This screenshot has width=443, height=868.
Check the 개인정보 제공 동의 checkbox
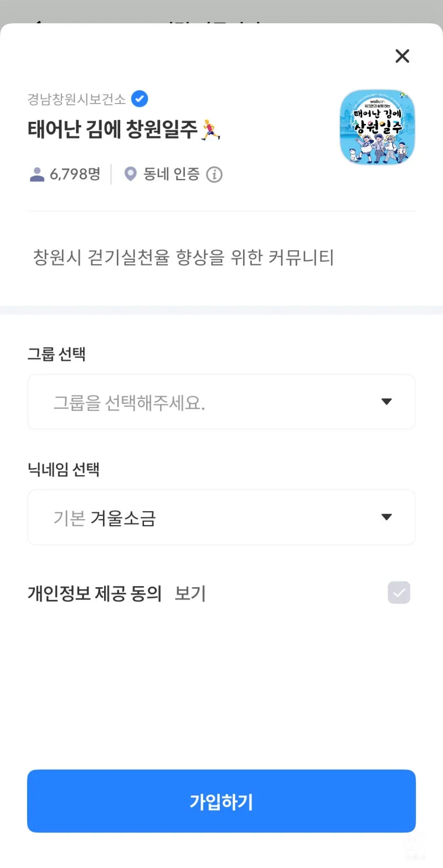tap(399, 593)
